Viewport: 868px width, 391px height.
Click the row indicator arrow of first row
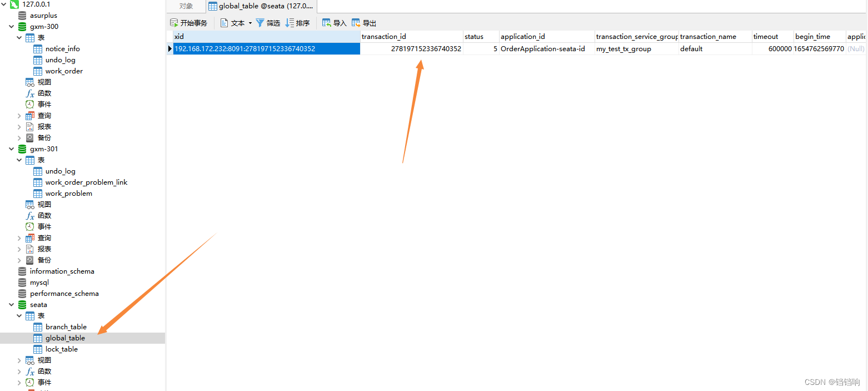(170, 49)
